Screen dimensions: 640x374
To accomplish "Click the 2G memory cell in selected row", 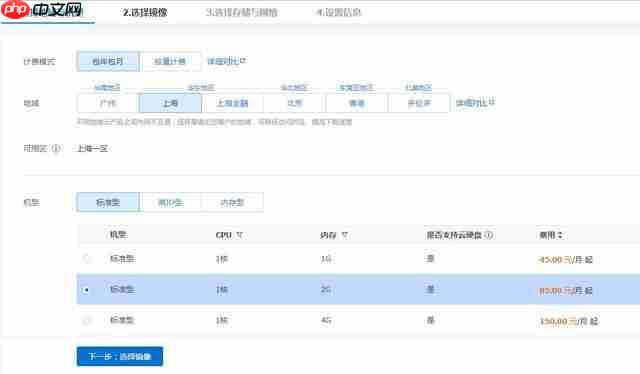I will coord(326,289).
